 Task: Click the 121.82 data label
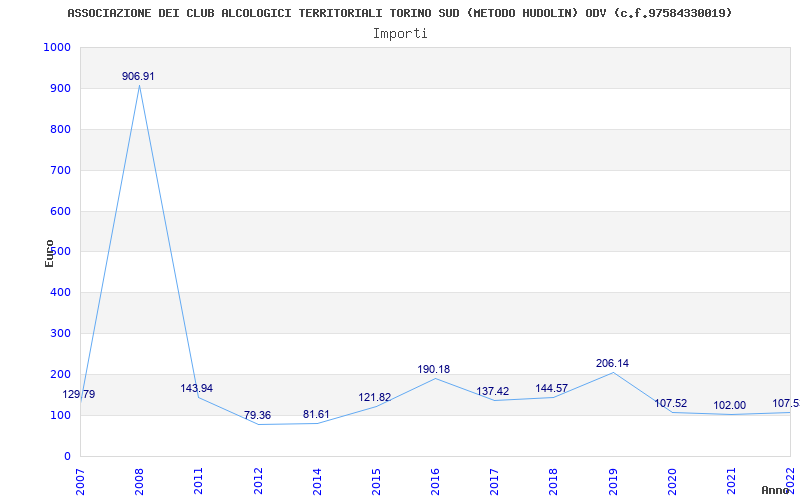pyautogui.click(x=374, y=397)
